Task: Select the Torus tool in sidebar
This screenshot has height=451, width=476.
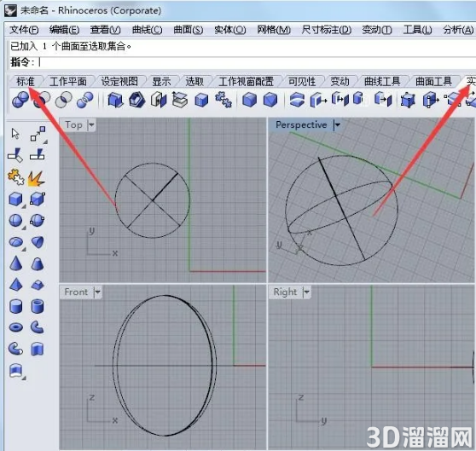Action: 16,327
